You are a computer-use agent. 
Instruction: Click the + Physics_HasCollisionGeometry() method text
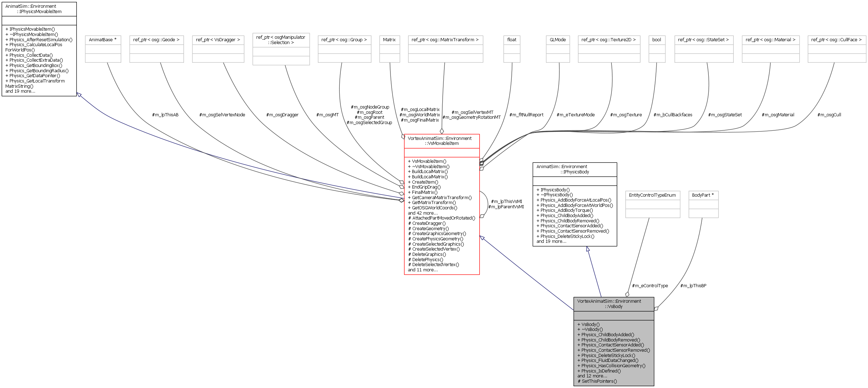click(x=611, y=366)
